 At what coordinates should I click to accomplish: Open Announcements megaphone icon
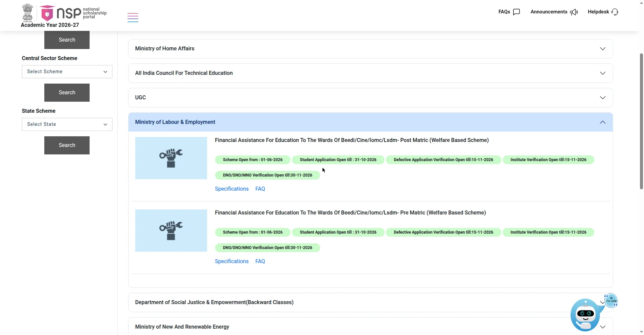click(574, 12)
